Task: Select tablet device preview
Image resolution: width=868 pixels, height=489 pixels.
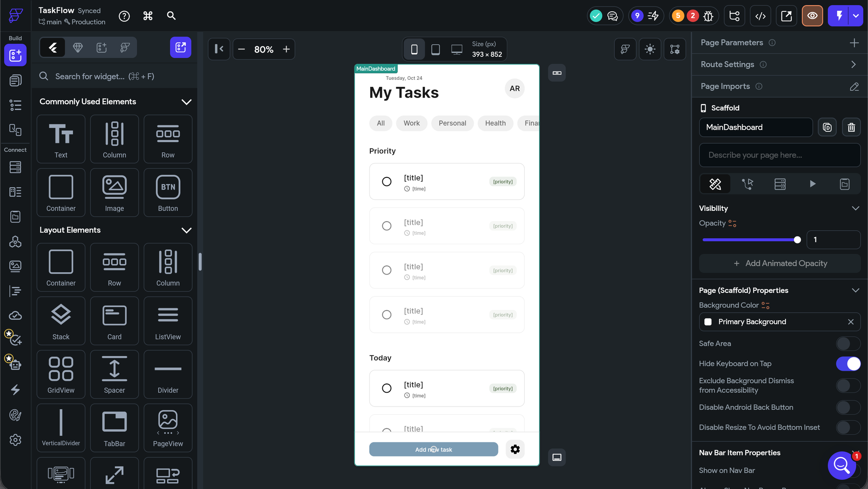Action: (435, 49)
